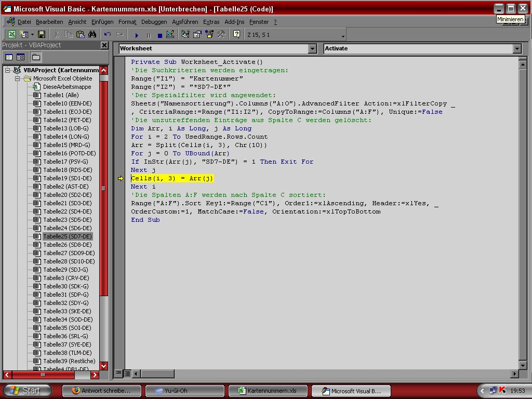Image resolution: width=532 pixels, height=399 pixels.
Task: Open the Properties Window icon
Action: click(x=197, y=34)
